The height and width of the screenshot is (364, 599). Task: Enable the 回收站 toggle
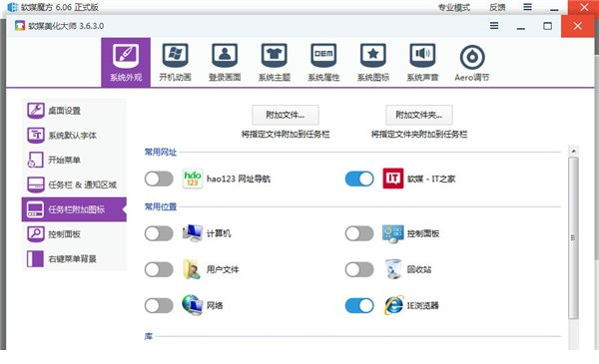click(359, 269)
